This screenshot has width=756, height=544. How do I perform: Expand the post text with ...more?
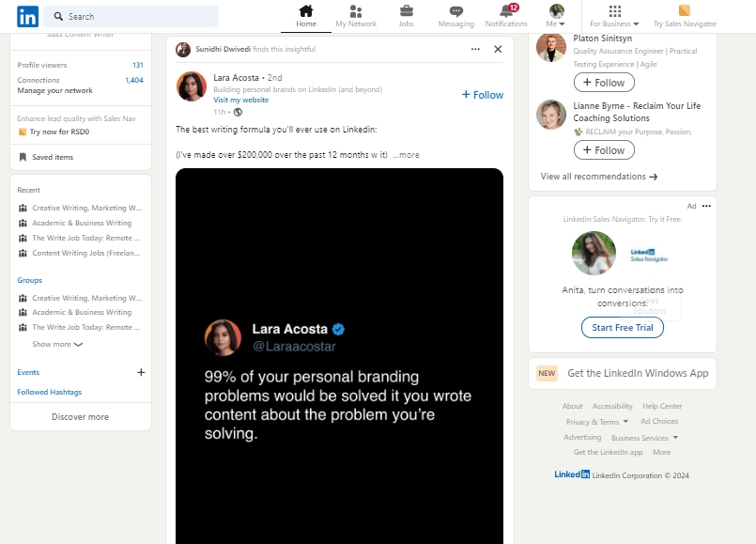tap(406, 155)
